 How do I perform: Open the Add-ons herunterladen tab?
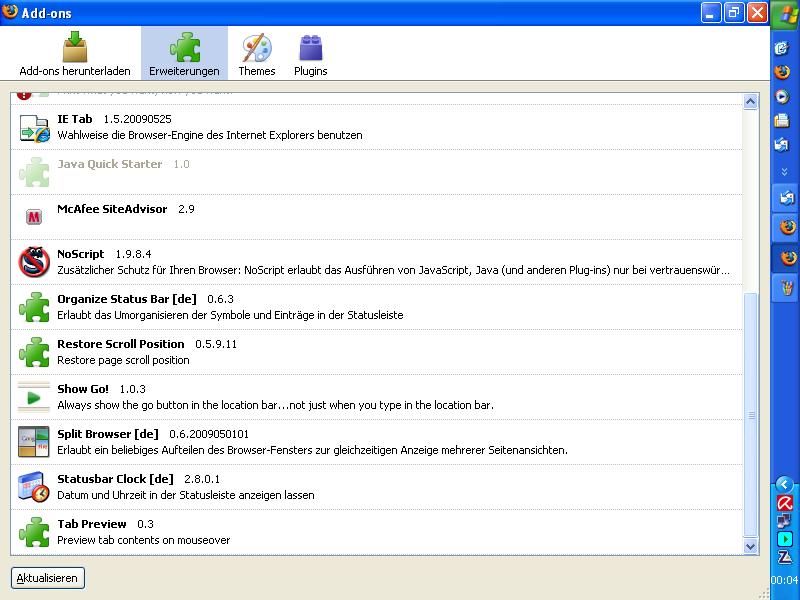pyautogui.click(x=75, y=54)
